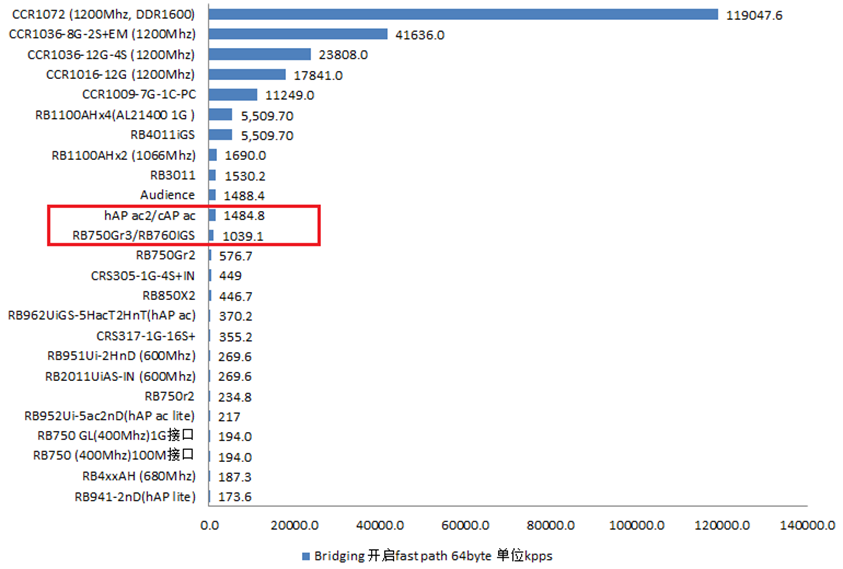Click the hAP ac2/cAP ac label

tap(149, 215)
